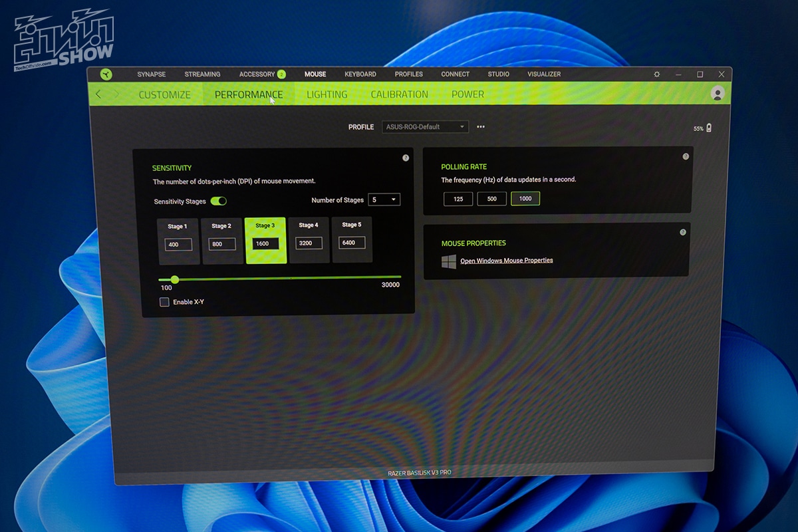Open Number of Stages dropdown
The width and height of the screenshot is (798, 532).
(384, 199)
